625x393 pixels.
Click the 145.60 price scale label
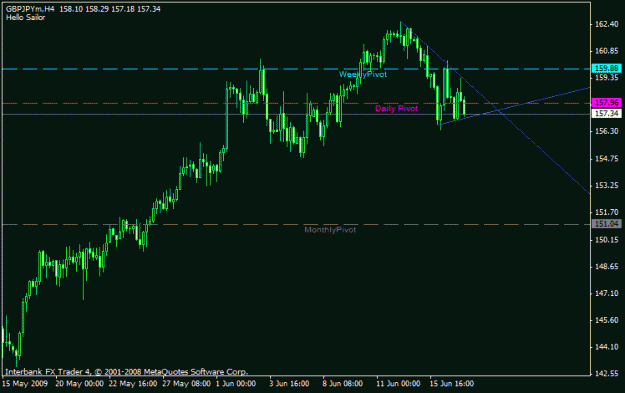[x=607, y=320]
